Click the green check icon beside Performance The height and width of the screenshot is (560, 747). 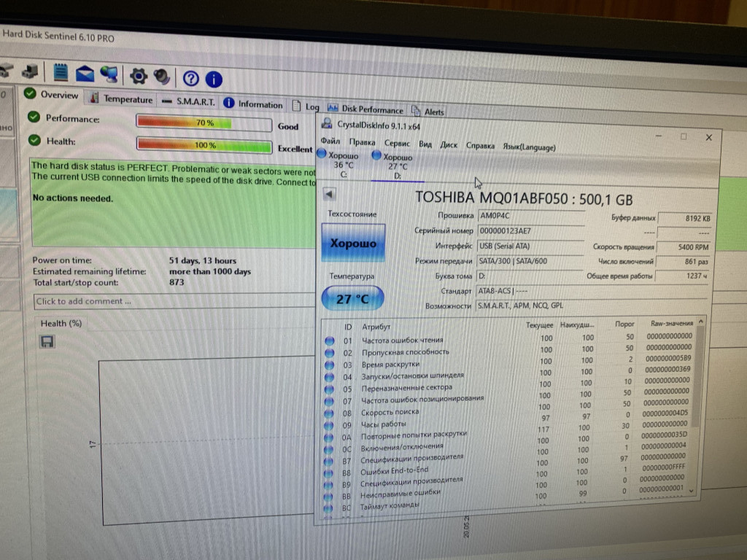click(x=34, y=117)
